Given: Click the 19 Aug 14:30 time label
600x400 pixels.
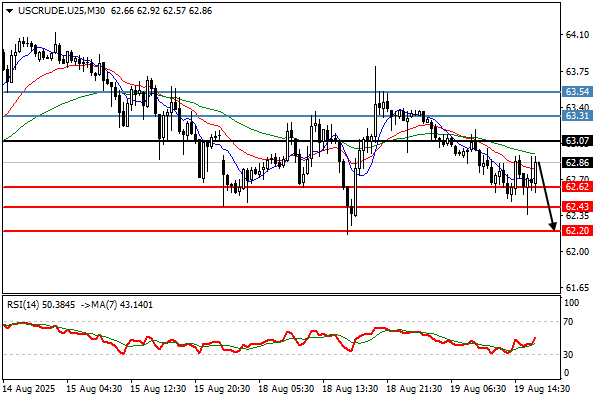Looking at the screenshot, I should 542,389.
